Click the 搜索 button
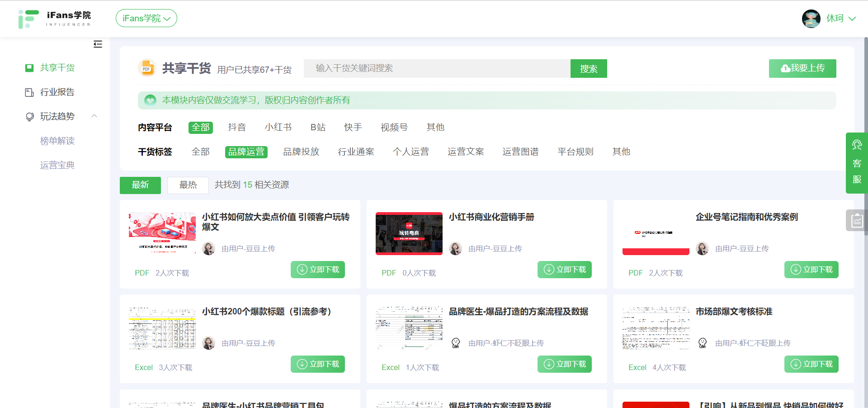 [589, 69]
